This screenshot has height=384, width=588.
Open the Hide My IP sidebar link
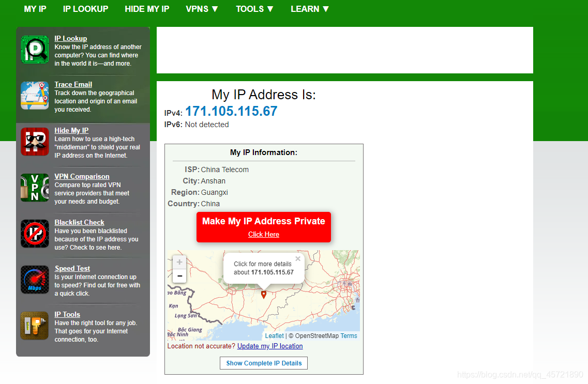(x=71, y=130)
